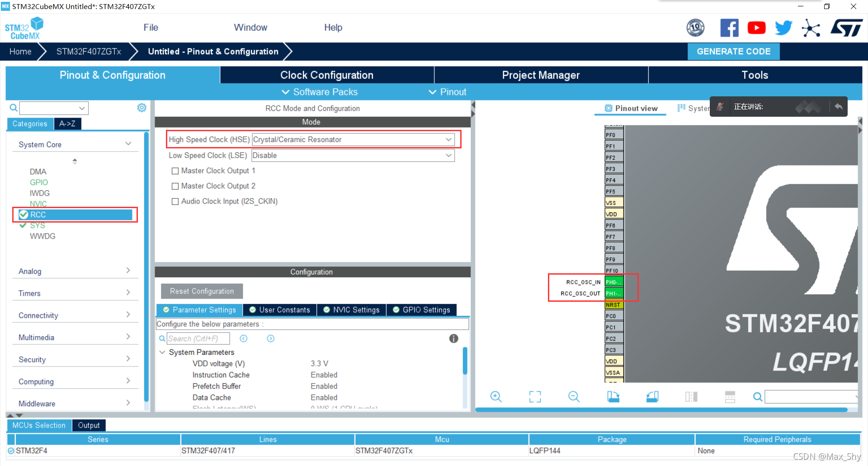Switch to the MCUs Selection tab

click(39, 425)
